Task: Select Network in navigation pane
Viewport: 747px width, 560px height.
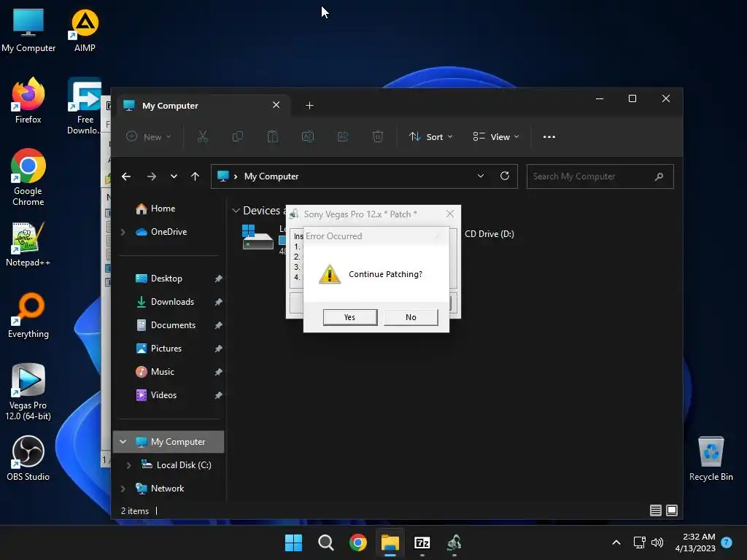Action: (x=167, y=488)
